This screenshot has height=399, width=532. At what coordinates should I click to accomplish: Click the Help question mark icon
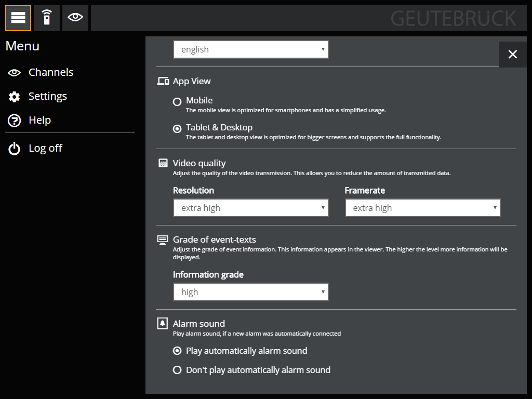[x=14, y=121]
